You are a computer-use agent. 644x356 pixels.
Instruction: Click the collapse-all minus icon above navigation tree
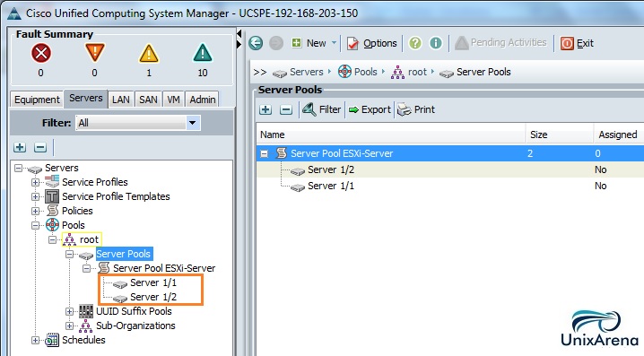click(40, 147)
